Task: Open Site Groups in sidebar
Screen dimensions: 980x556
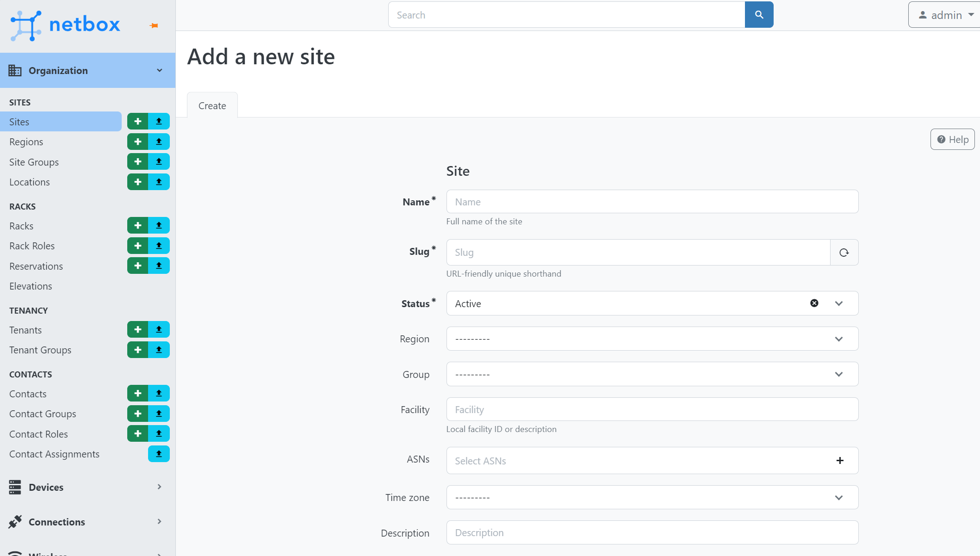Action: pyautogui.click(x=34, y=162)
